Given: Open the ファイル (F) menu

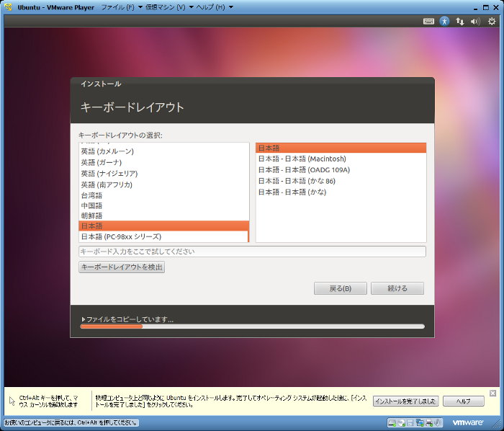Looking at the screenshot, I should click(x=117, y=7).
